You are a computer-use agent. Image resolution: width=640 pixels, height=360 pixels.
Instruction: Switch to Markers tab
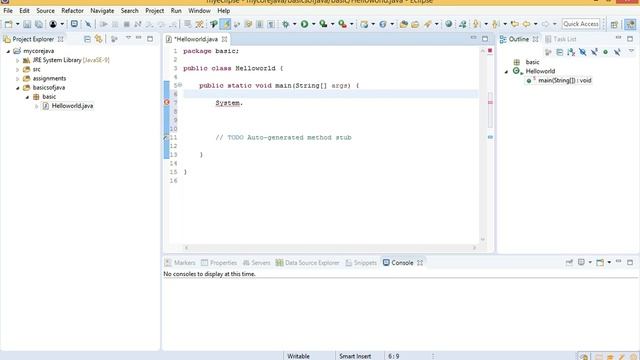(x=180, y=262)
